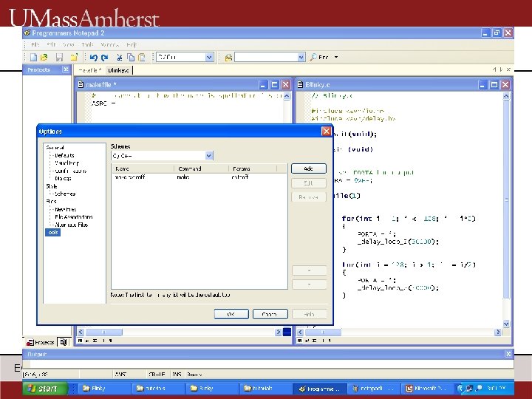The image size is (532, 399).
Task: Select the Projects tab at panel bottom
Action: tap(41, 342)
